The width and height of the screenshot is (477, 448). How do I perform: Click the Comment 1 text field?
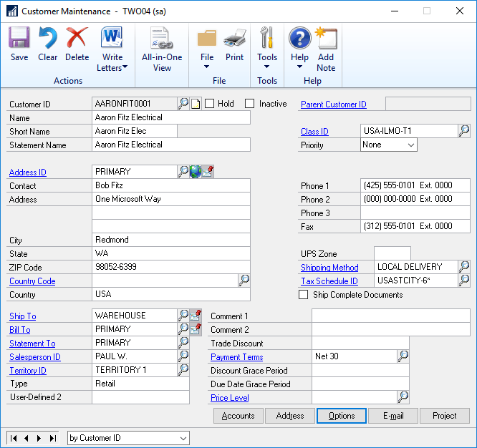coord(390,316)
